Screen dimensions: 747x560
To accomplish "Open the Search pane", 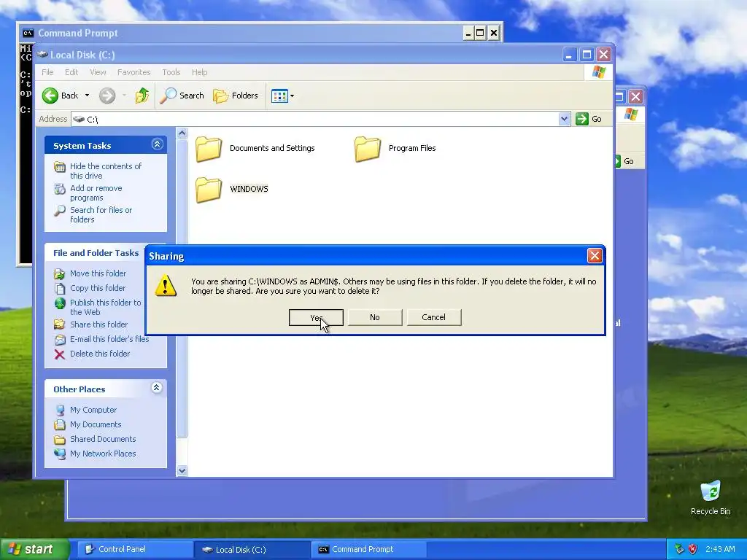I will 182,96.
